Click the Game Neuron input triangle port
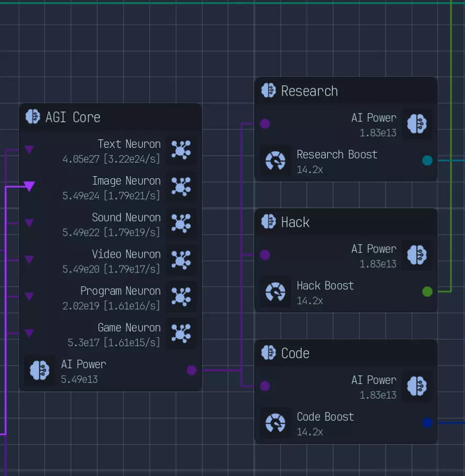 click(x=29, y=333)
